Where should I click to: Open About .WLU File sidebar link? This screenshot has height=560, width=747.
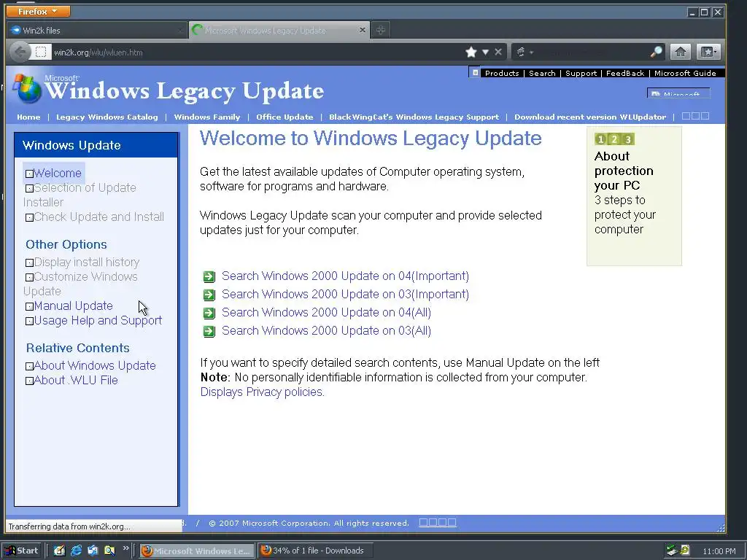click(76, 381)
